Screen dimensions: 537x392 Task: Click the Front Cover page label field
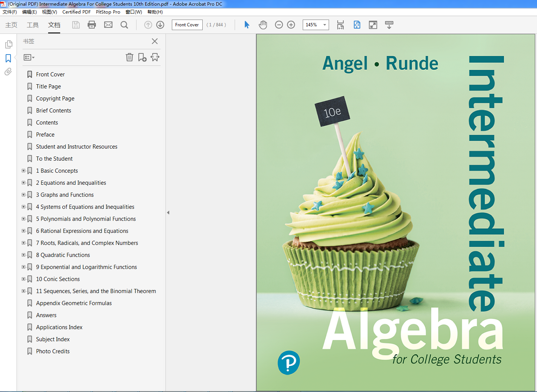click(187, 25)
